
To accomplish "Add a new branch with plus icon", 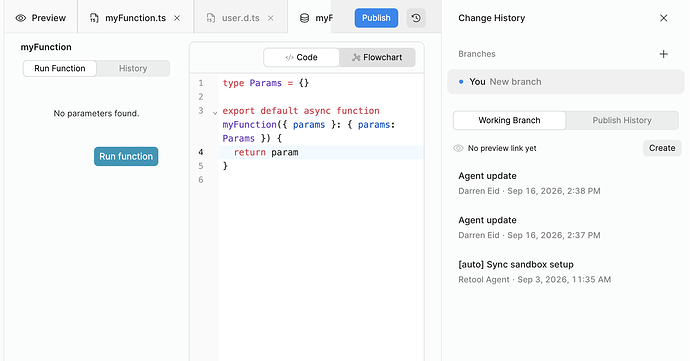I will click(x=664, y=54).
